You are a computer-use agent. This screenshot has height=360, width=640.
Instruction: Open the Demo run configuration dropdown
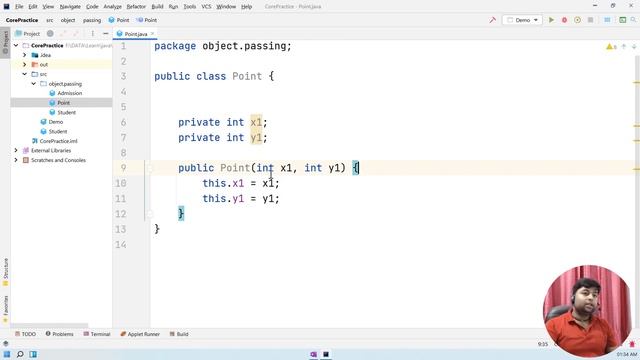(522, 20)
